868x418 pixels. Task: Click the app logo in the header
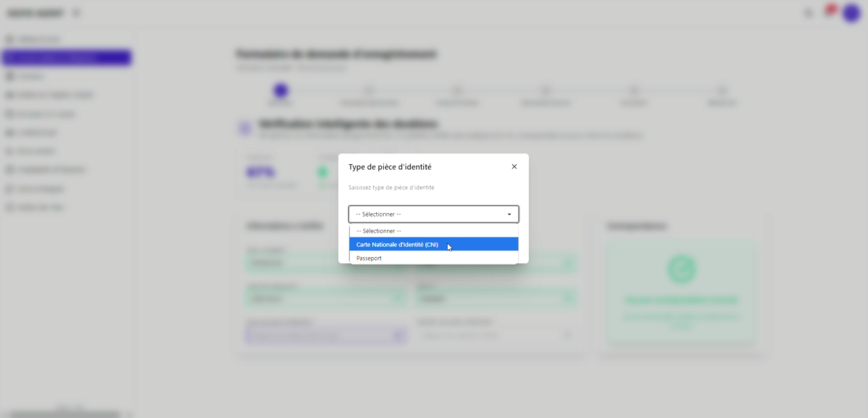click(x=35, y=13)
